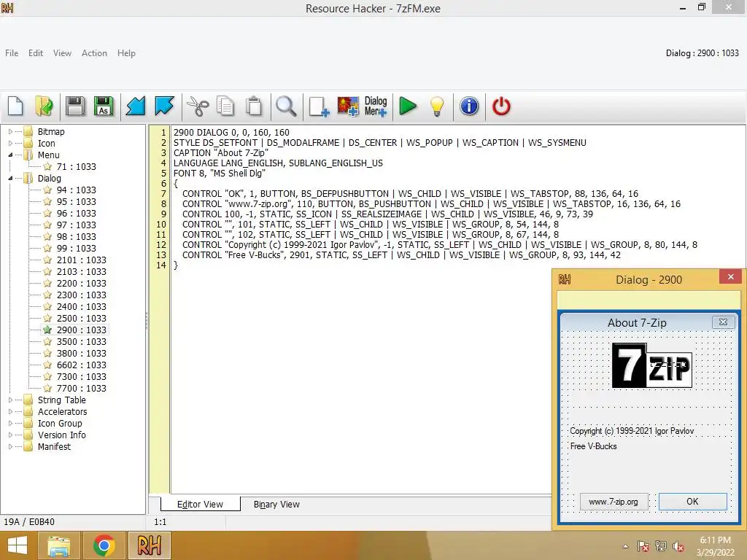Expand the Icon Group folder
Image resolution: width=747 pixels, height=560 pixels.
click(x=10, y=424)
